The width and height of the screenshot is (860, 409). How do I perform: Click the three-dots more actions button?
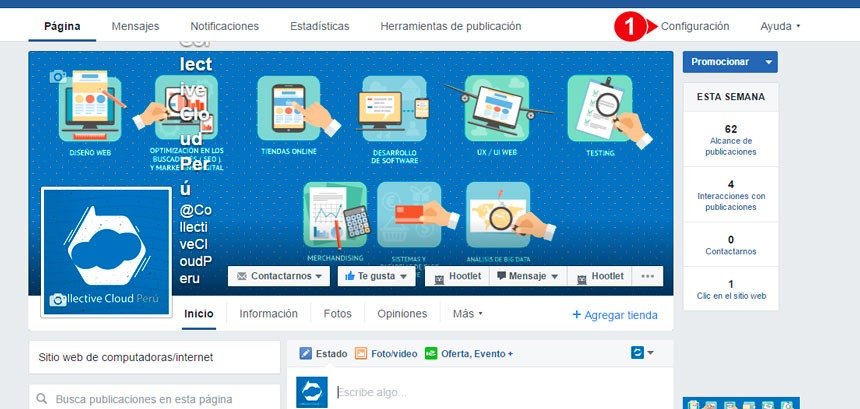pyautogui.click(x=647, y=276)
